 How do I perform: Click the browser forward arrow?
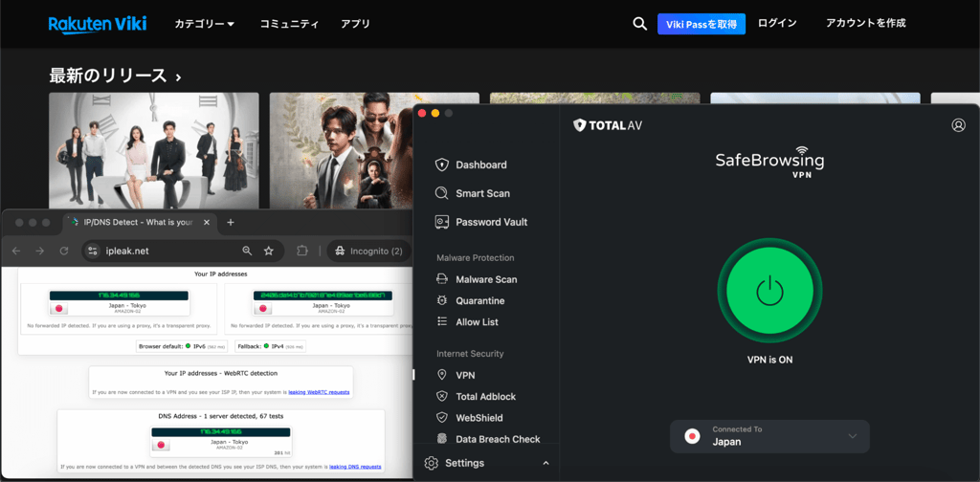click(40, 251)
